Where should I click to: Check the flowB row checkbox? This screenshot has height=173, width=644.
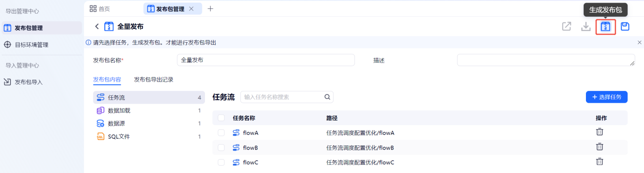click(x=221, y=148)
